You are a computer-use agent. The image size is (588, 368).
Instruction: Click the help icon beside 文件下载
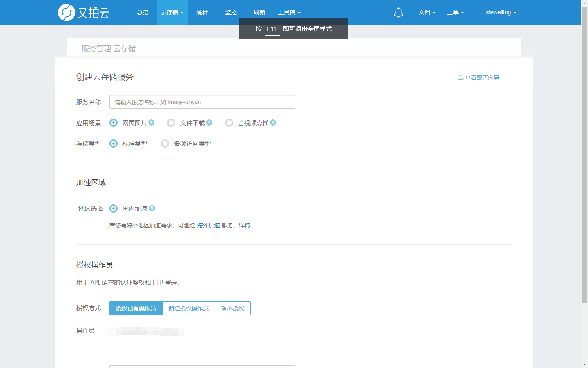point(209,122)
